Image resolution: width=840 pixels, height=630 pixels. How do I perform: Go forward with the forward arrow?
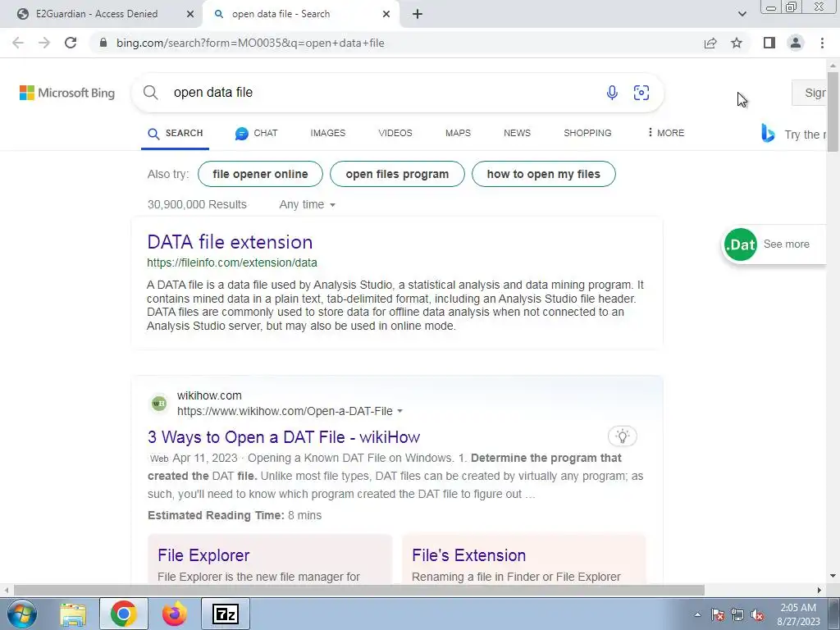click(44, 43)
